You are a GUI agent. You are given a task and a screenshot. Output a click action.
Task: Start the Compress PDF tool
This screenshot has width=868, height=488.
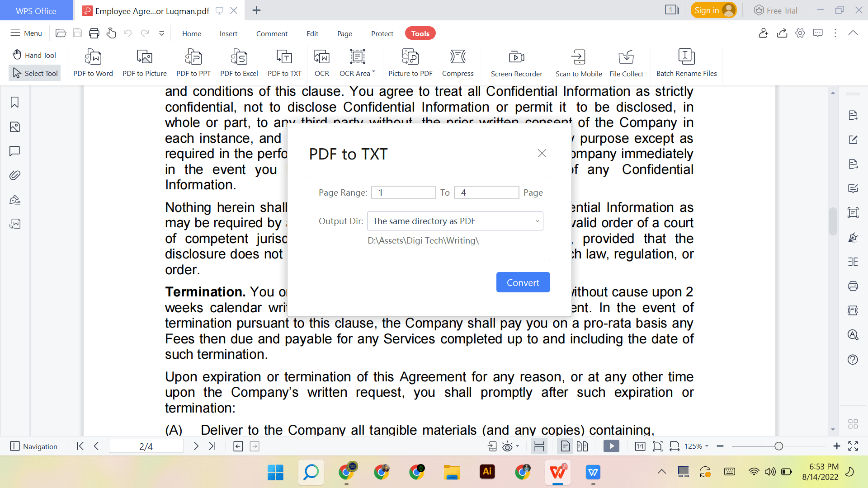tap(458, 62)
